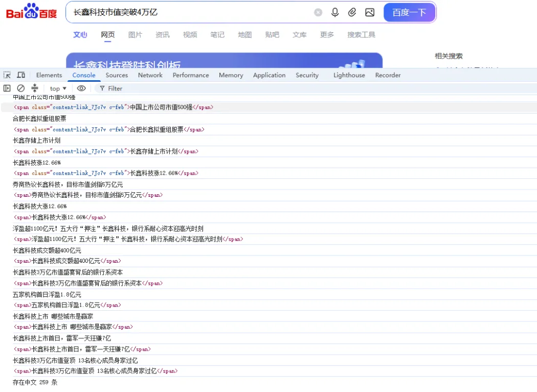
Task: Select the log line starting 浮盈超1100亿元
Action: (x=108, y=228)
